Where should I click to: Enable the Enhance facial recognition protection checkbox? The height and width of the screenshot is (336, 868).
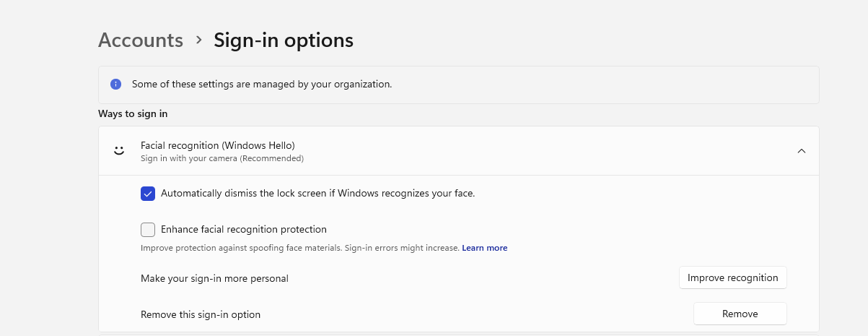pyautogui.click(x=148, y=230)
